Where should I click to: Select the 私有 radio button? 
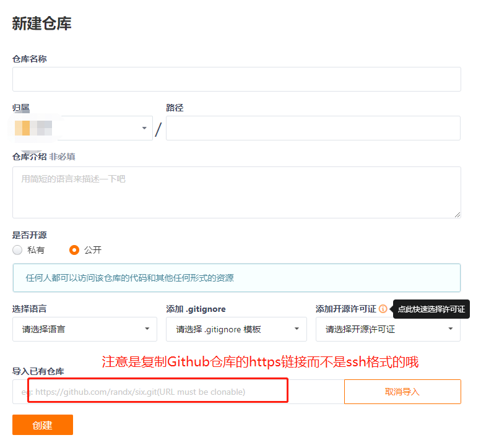point(17,250)
